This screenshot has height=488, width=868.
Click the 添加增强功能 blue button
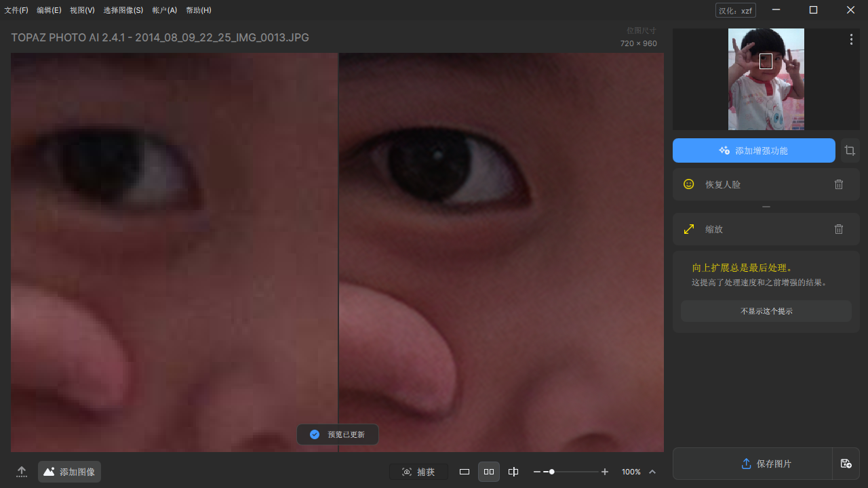click(x=753, y=150)
